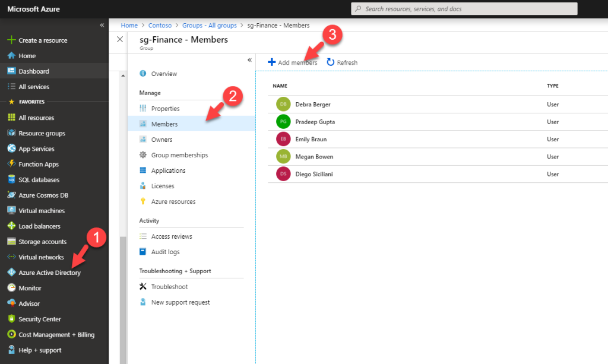Collapse the sg-Finance blade menu
608x364 pixels.
249,60
